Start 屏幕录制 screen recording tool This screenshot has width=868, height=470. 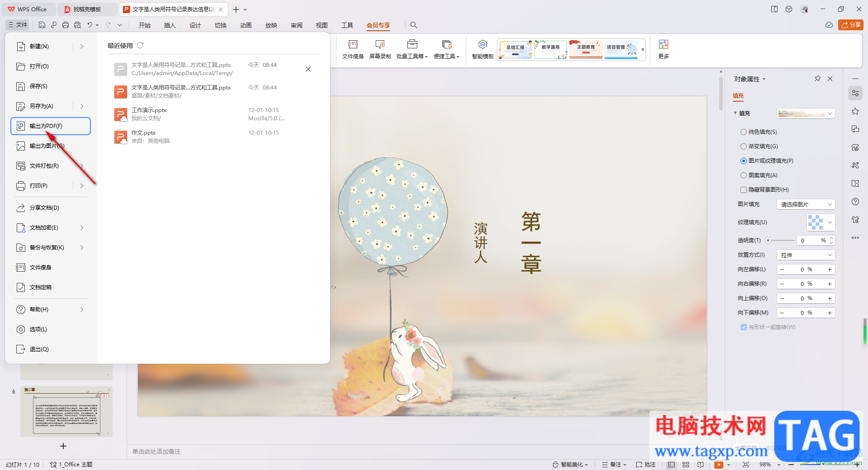point(380,49)
